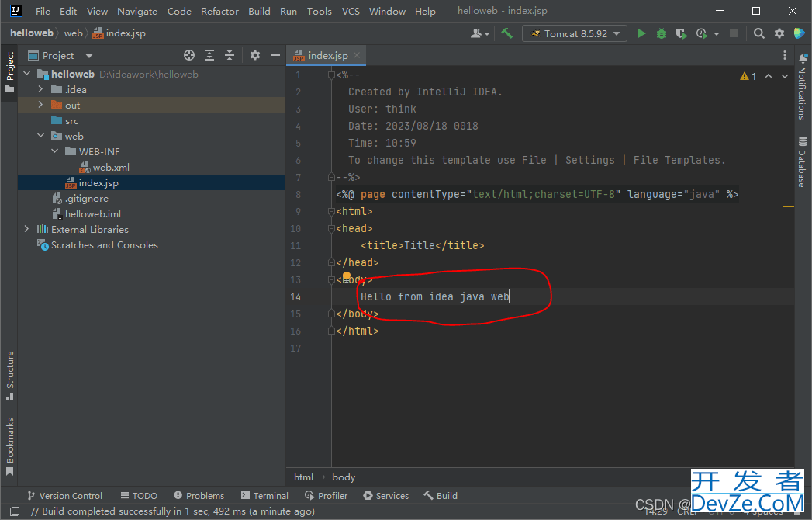The height and width of the screenshot is (520, 812).
Task: Click Expand All in Project panel
Action: (209, 55)
